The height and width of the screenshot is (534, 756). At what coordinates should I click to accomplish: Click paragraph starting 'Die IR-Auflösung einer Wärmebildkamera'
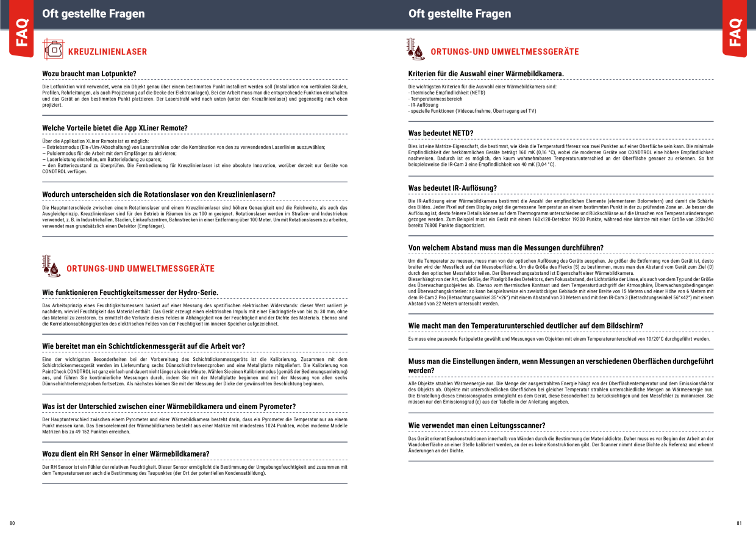(x=560, y=213)
